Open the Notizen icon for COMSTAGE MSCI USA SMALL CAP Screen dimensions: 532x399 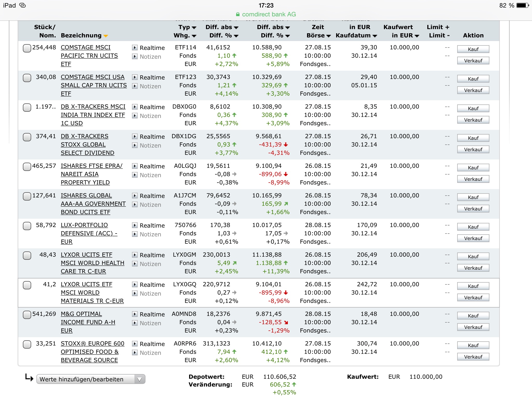[135, 86]
